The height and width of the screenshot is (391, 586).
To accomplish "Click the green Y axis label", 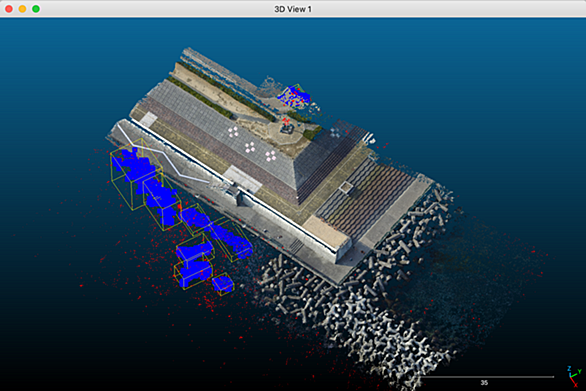I will click(x=580, y=371).
